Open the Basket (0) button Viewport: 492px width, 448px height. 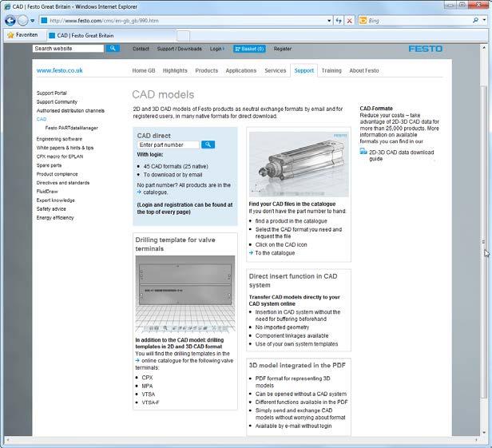pos(249,49)
